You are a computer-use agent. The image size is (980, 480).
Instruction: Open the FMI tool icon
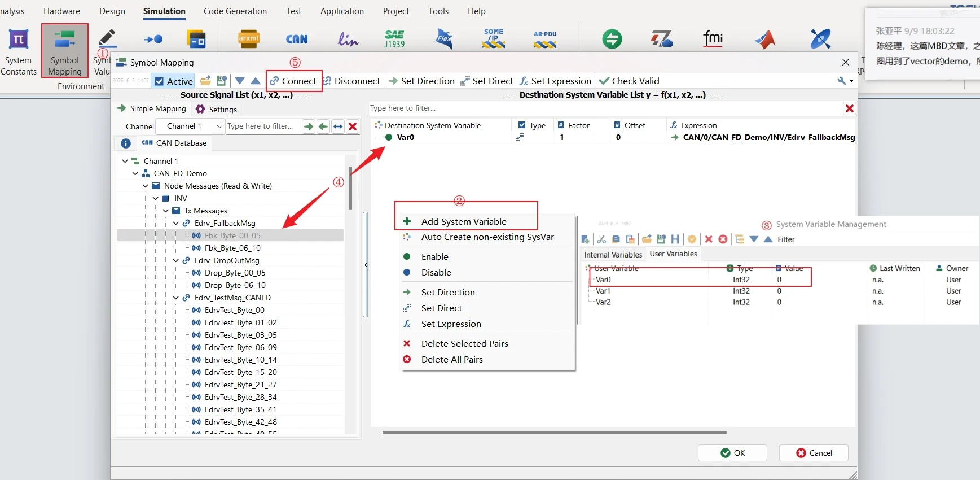coord(713,38)
